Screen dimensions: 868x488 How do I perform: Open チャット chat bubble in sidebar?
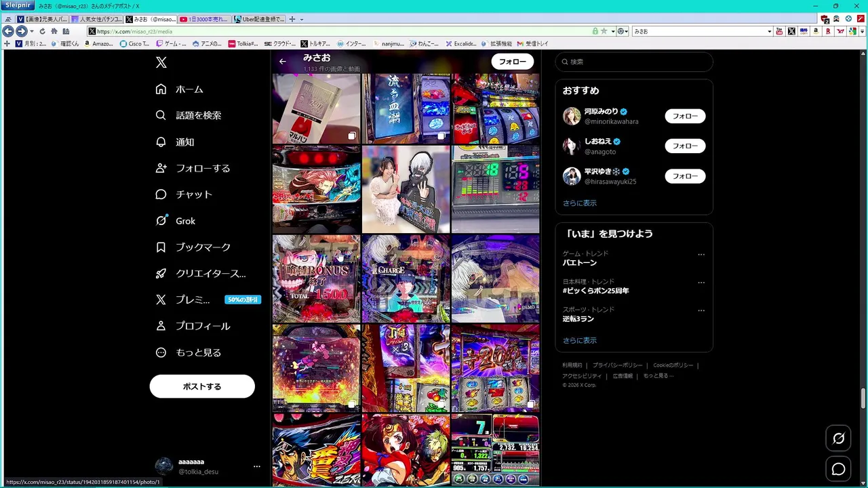161,195
